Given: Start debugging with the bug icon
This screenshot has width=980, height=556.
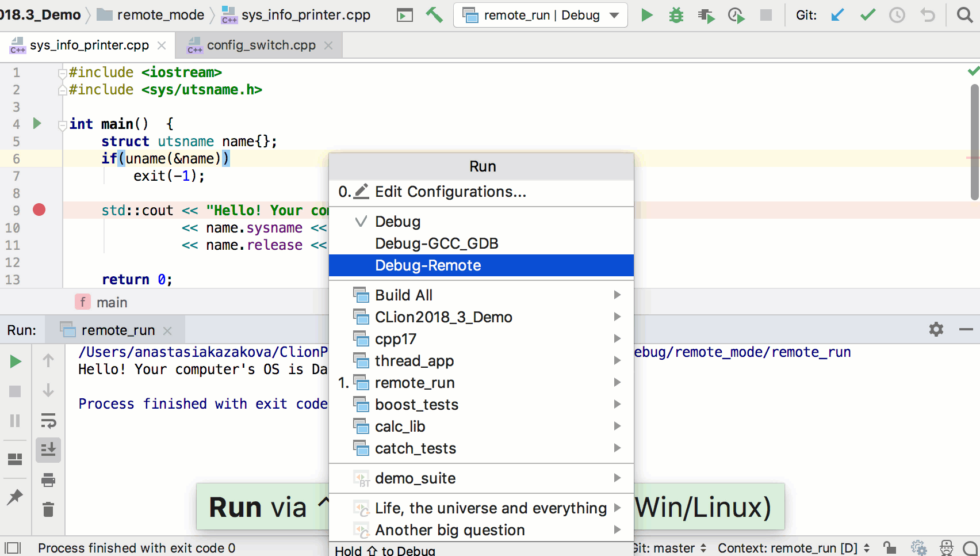Looking at the screenshot, I should [676, 15].
